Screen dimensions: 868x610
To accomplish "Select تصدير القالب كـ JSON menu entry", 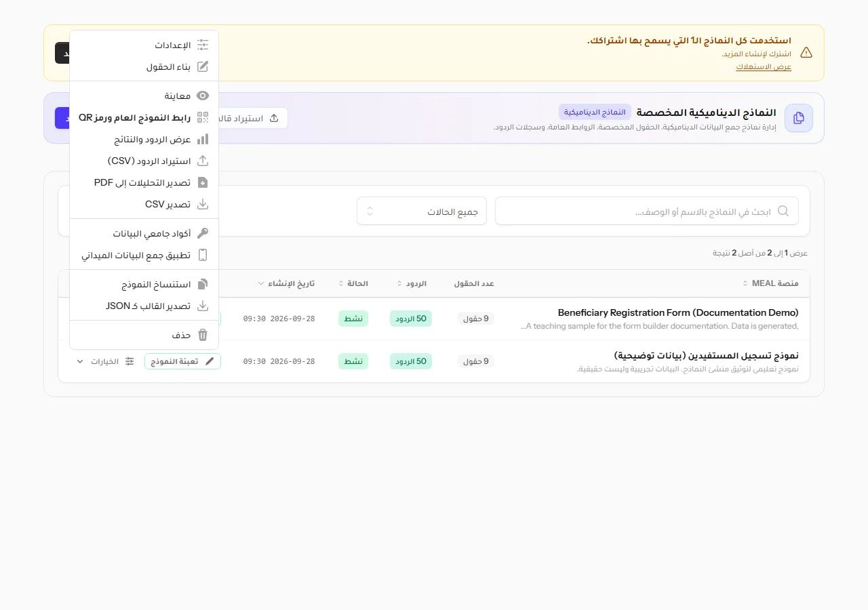I will (144, 306).
